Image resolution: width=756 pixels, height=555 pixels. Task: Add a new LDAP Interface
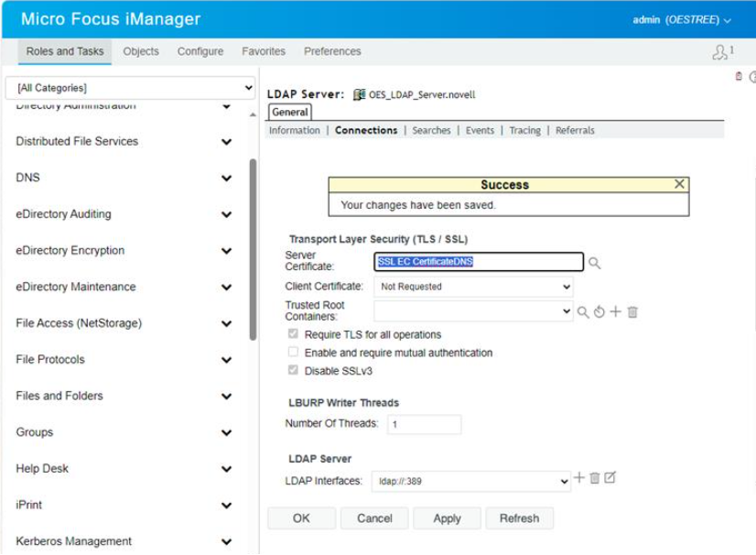point(580,475)
